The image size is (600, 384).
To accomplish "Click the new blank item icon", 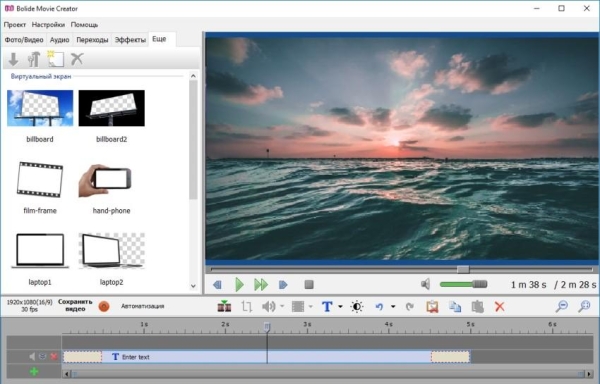I will [55, 59].
